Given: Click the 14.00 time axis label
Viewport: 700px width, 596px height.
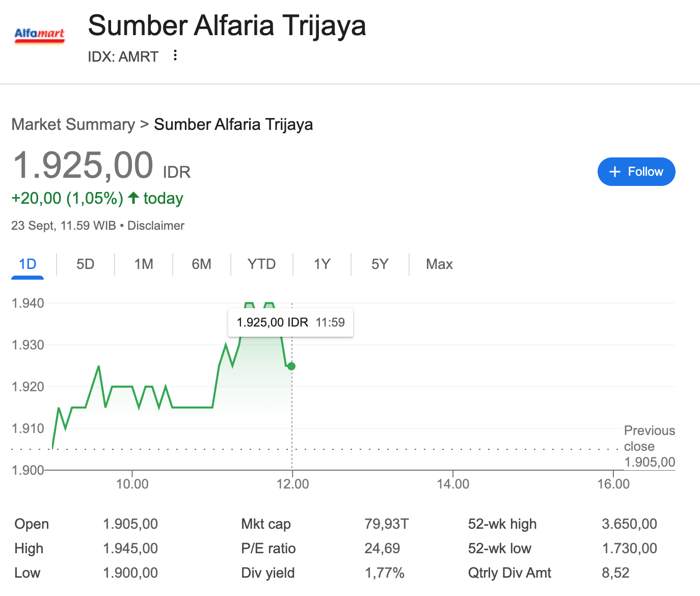Looking at the screenshot, I should pos(453,484).
